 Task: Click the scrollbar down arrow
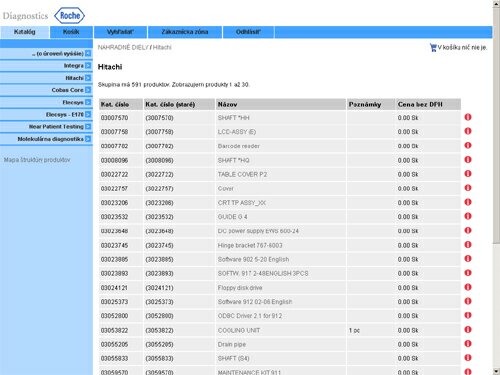496,371
